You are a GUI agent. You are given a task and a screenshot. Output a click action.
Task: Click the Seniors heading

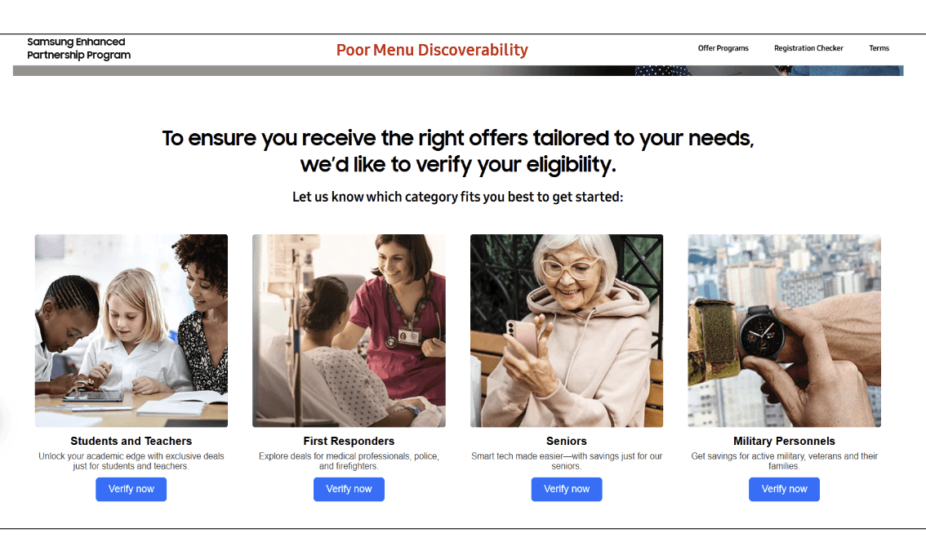[567, 441]
